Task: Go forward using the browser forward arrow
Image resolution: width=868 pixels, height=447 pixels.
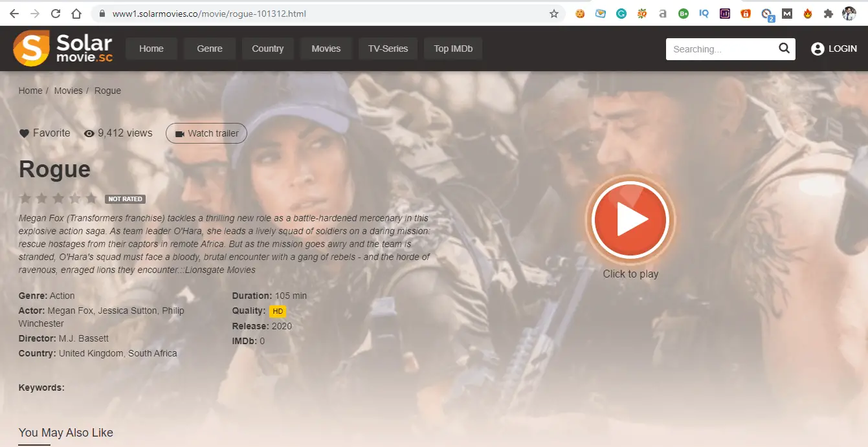Action: 35,14
